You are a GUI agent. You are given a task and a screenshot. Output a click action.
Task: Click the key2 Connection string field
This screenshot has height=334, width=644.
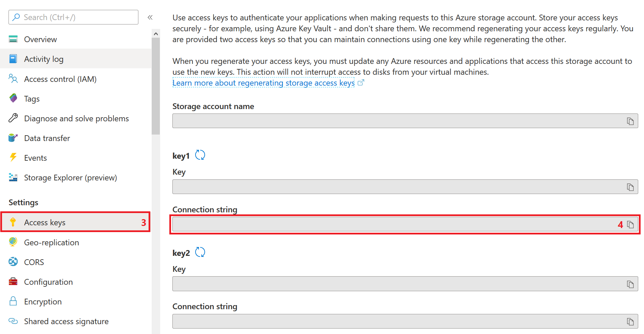point(405,321)
